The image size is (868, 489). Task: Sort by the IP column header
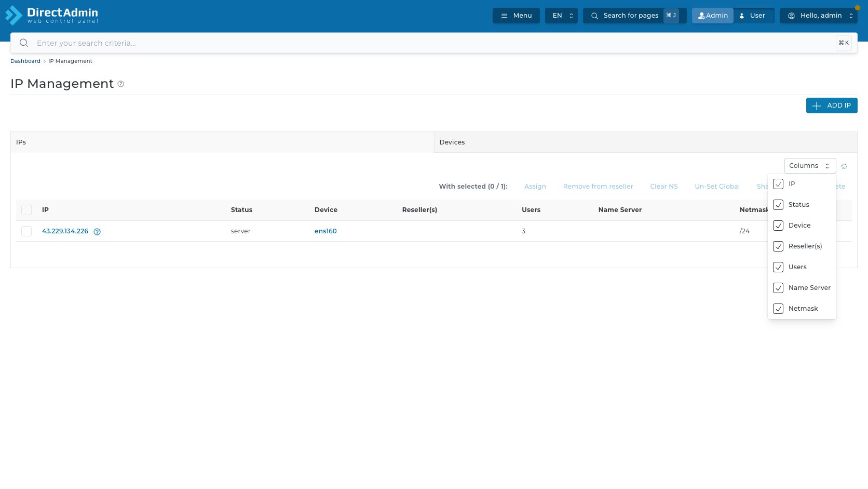tap(45, 210)
